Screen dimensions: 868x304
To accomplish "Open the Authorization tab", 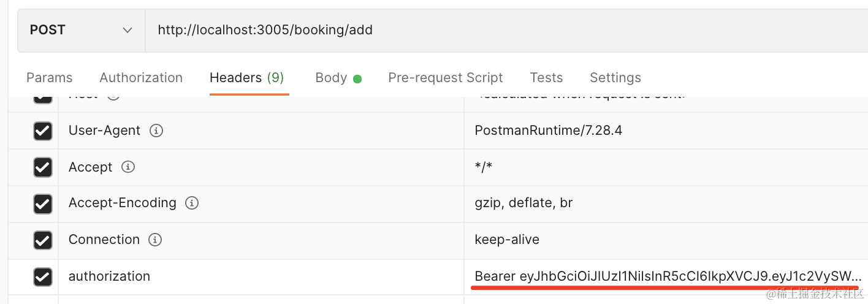I will tap(141, 78).
